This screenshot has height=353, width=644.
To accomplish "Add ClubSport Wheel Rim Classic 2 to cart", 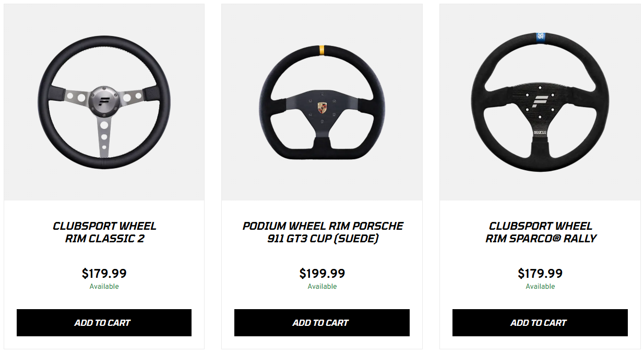I will [x=104, y=323].
